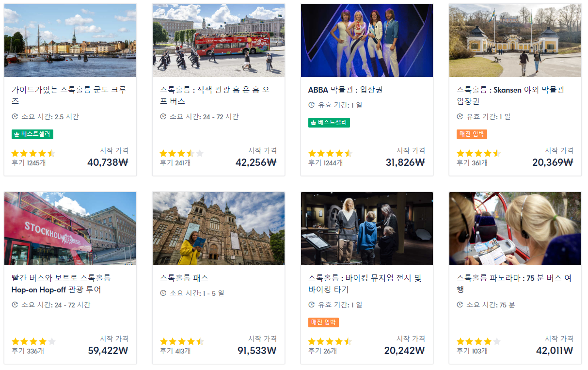The width and height of the screenshot is (588, 370).
Task: Click star rating above 후기 26개
Action: pyautogui.click(x=330, y=341)
